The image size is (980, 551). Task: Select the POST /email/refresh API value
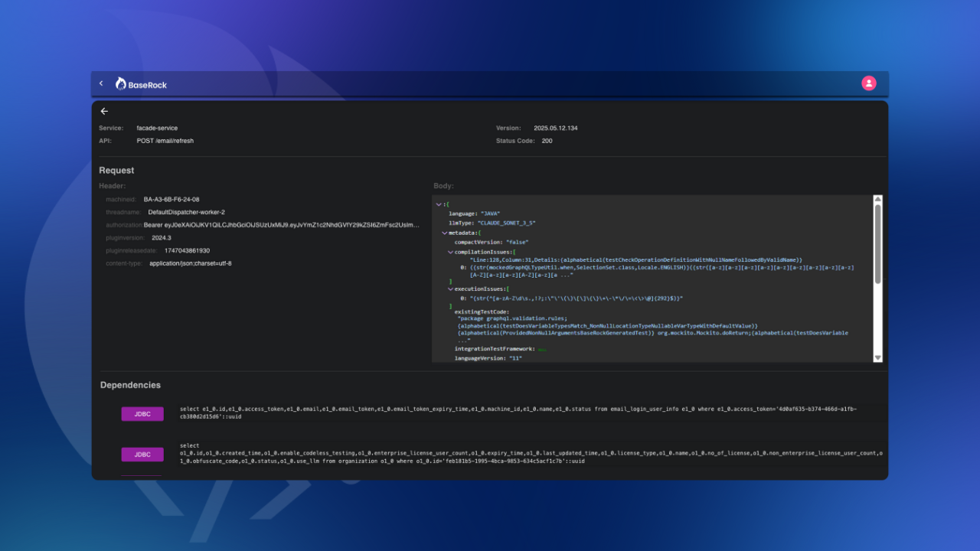[x=165, y=141]
